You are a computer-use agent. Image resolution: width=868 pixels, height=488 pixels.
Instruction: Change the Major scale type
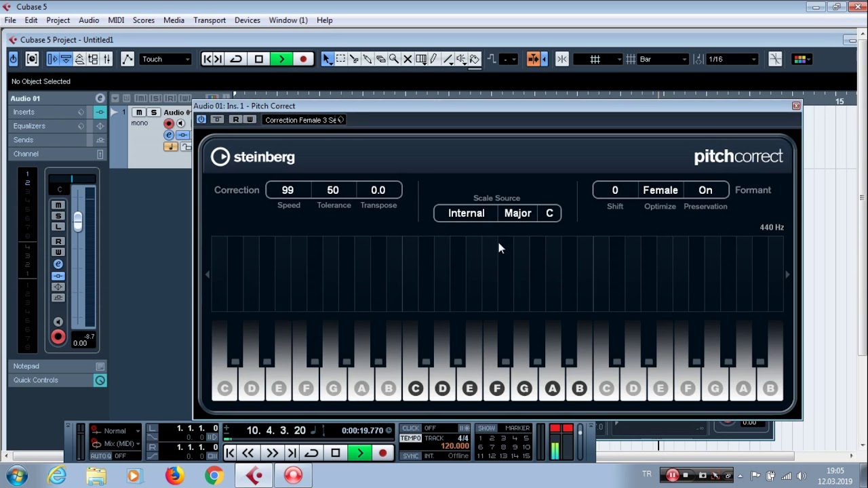(518, 213)
